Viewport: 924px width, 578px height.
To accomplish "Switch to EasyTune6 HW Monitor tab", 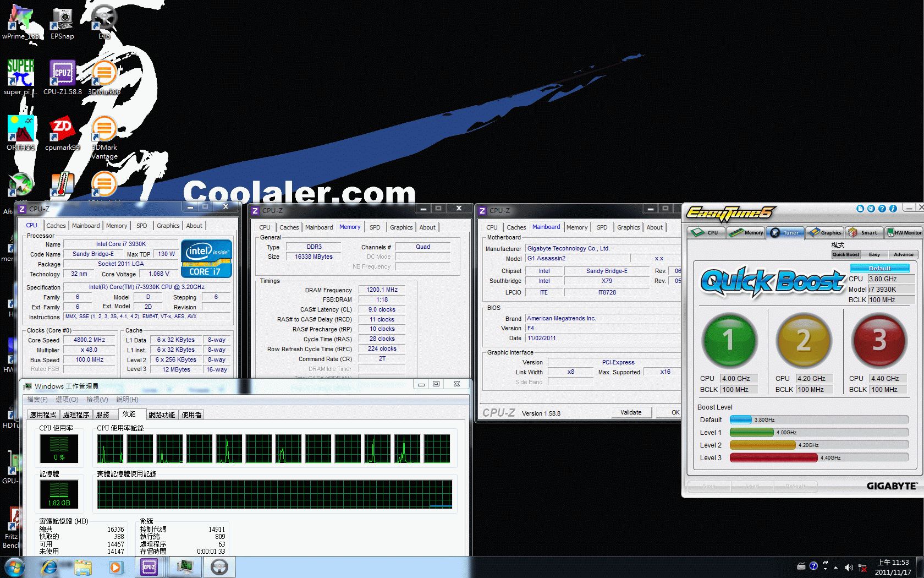I will point(904,232).
